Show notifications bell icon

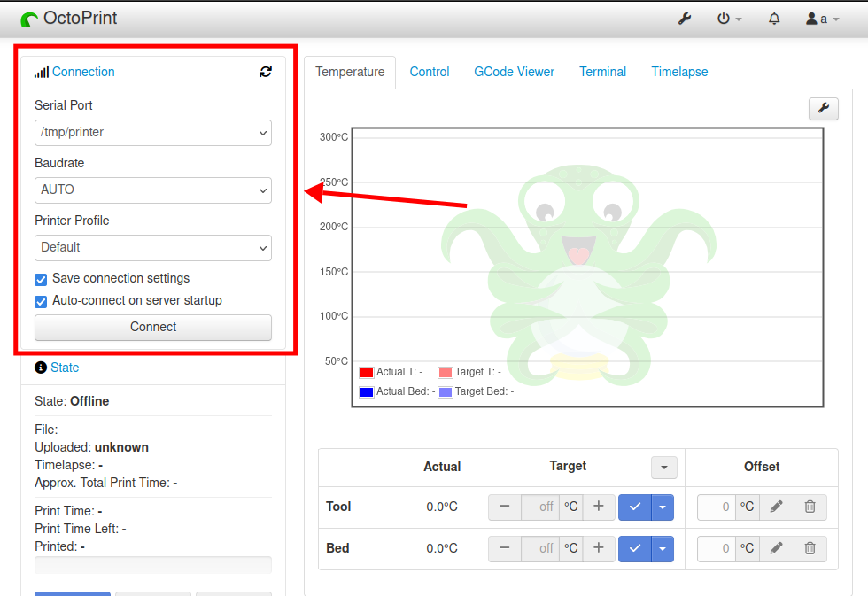[774, 19]
